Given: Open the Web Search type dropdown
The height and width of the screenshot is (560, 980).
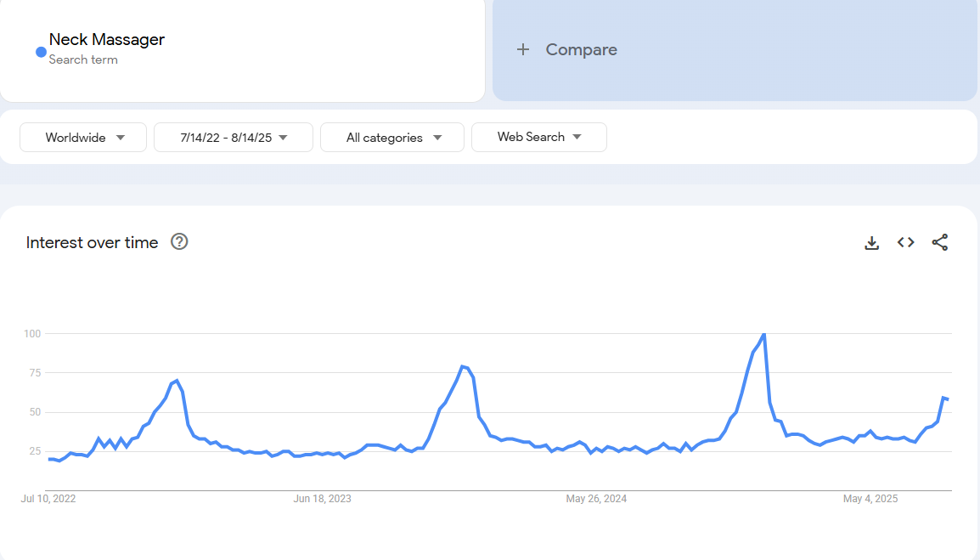Looking at the screenshot, I should [x=539, y=137].
